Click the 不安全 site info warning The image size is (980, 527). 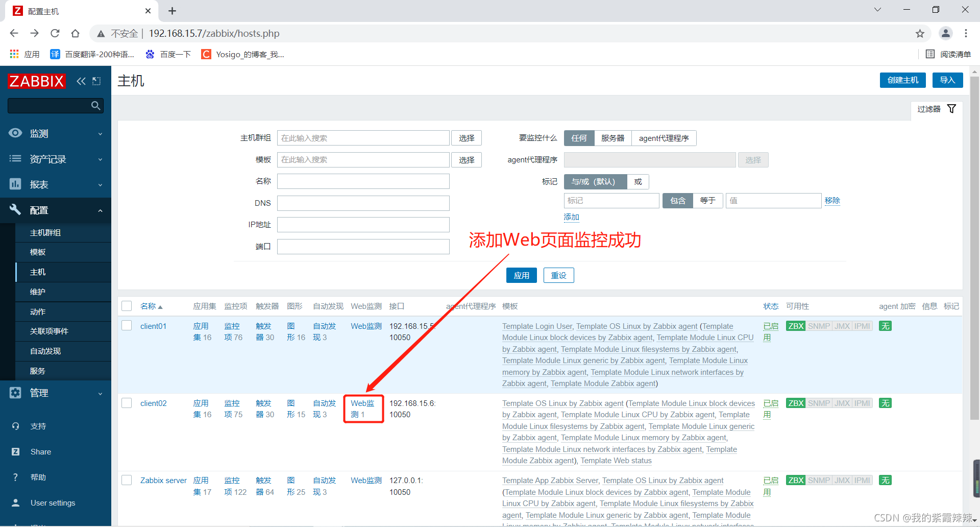pyautogui.click(x=117, y=33)
